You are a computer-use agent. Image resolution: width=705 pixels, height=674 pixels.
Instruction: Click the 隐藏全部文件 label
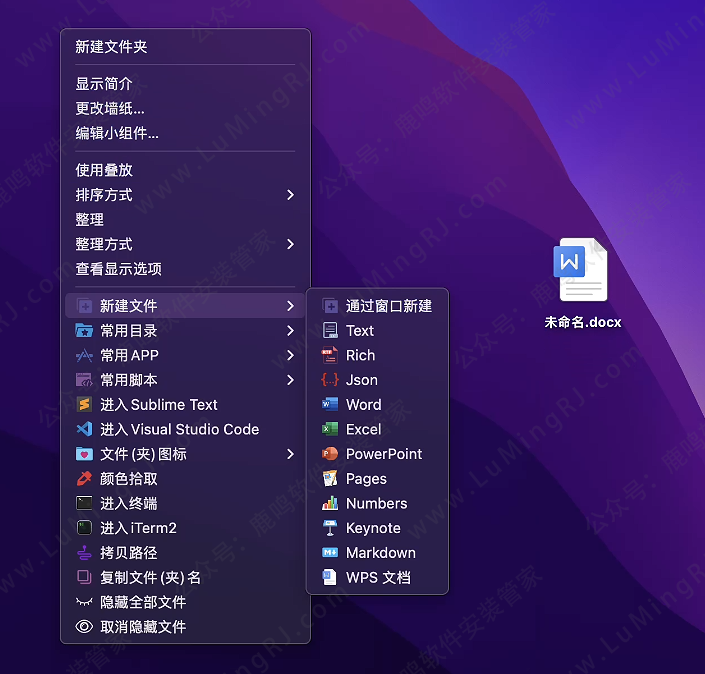pyautogui.click(x=143, y=602)
